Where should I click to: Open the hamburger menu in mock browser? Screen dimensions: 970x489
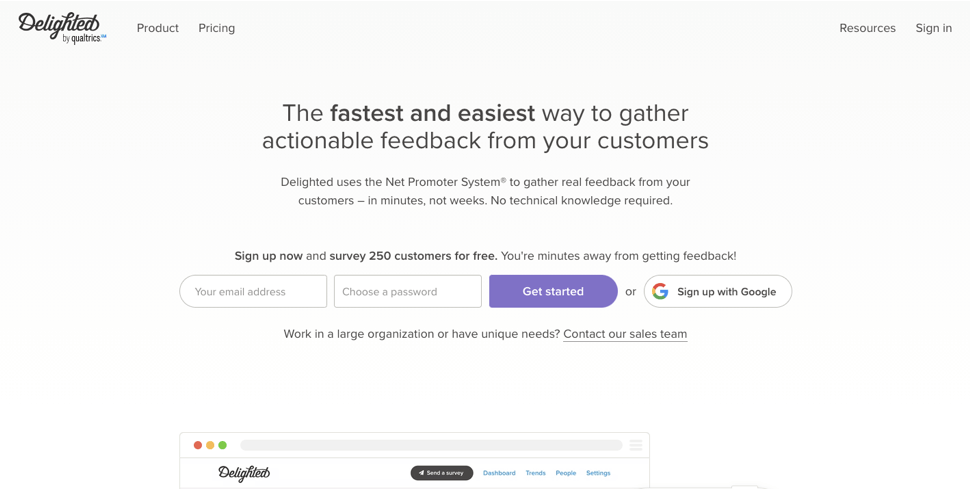click(x=635, y=445)
